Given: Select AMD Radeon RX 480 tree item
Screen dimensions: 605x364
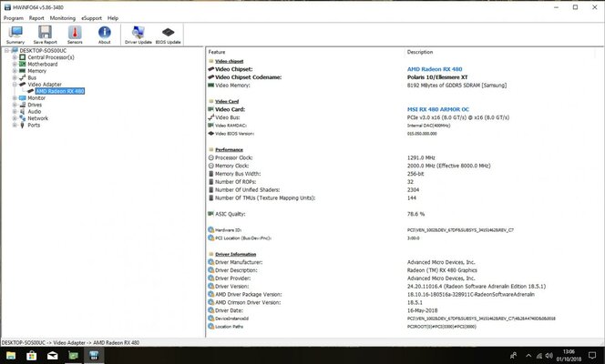Looking at the screenshot, I should coord(59,91).
